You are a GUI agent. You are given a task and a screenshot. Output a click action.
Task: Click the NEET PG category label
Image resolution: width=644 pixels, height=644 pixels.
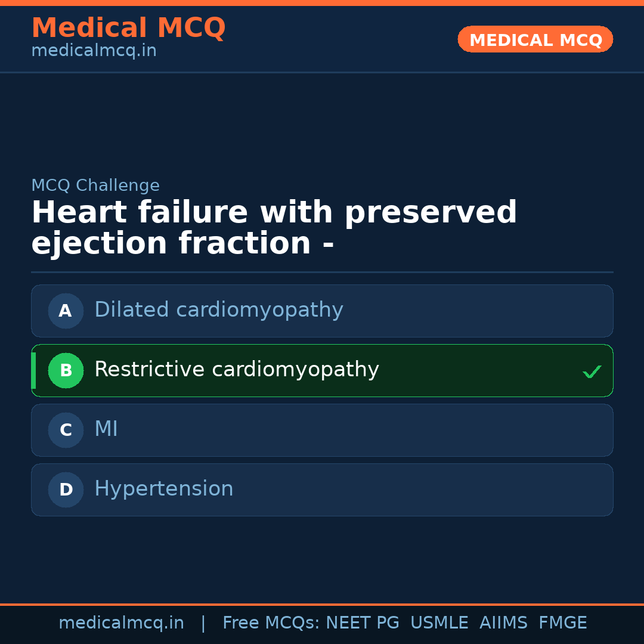362,623
